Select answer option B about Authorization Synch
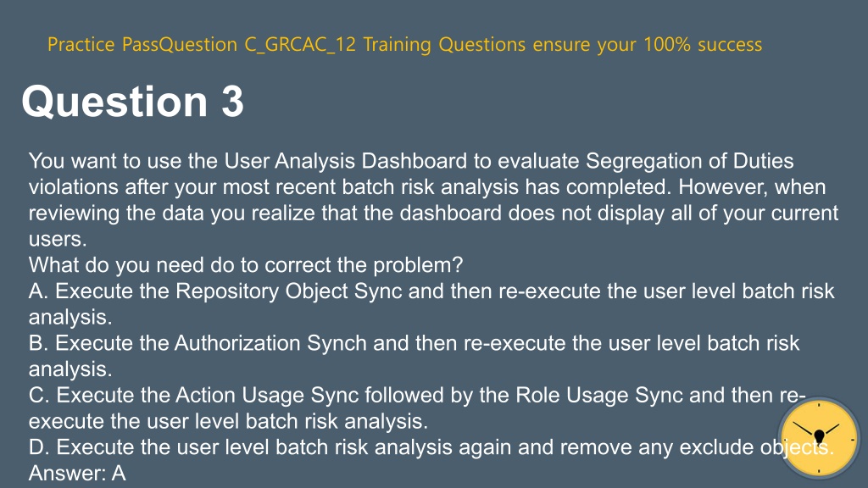Image resolution: width=868 pixels, height=488 pixels. 414,356
